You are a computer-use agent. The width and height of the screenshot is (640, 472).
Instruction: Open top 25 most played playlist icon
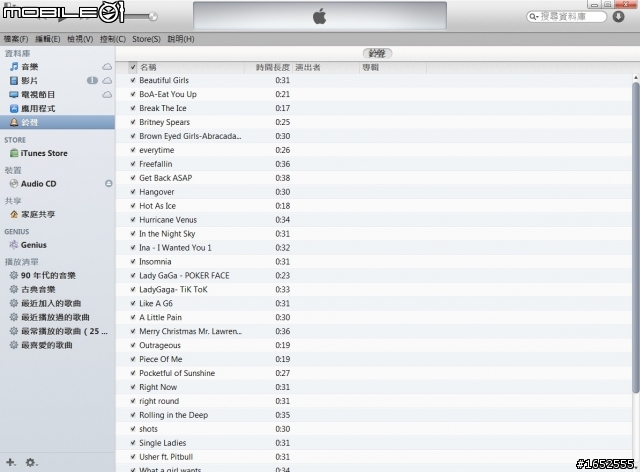14,331
